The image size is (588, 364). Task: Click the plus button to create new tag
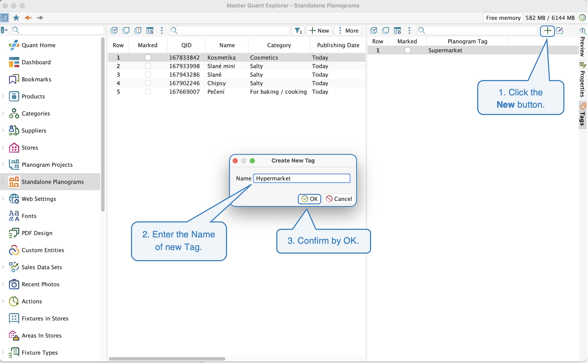tap(548, 31)
